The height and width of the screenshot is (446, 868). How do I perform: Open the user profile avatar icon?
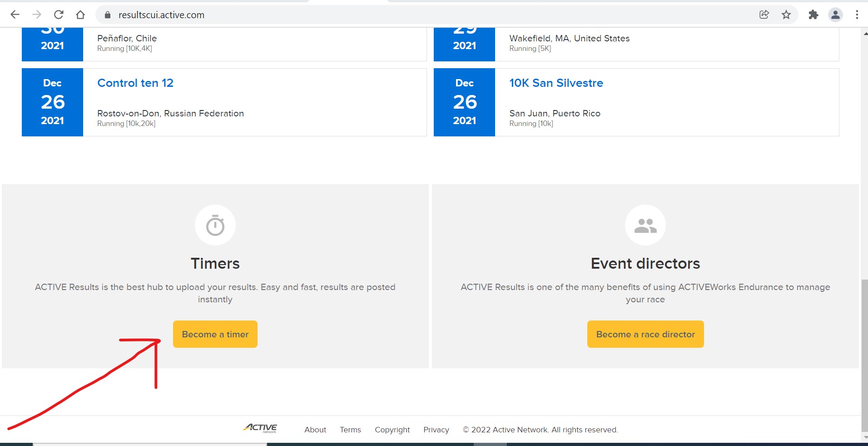tap(835, 15)
